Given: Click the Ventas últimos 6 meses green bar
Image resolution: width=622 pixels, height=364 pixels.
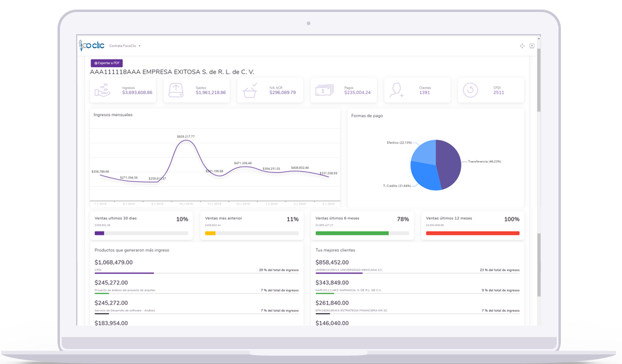Looking at the screenshot, I should (x=352, y=233).
